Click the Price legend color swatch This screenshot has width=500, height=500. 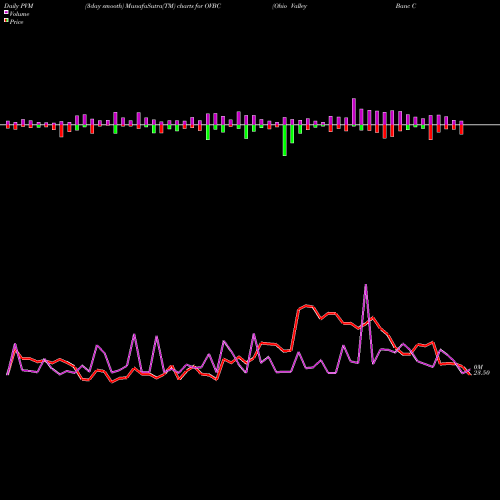pyautogui.click(x=6, y=20)
